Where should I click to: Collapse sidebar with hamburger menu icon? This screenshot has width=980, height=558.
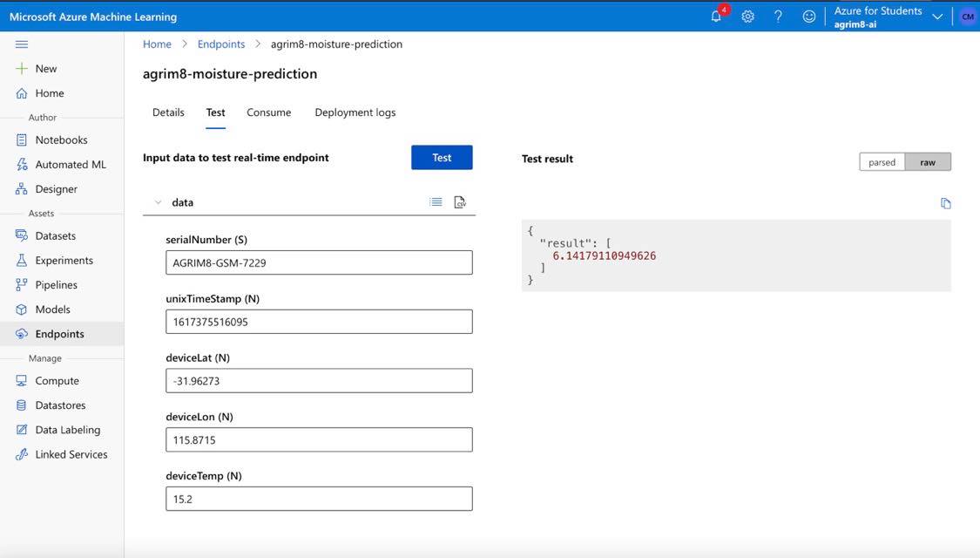(x=22, y=44)
